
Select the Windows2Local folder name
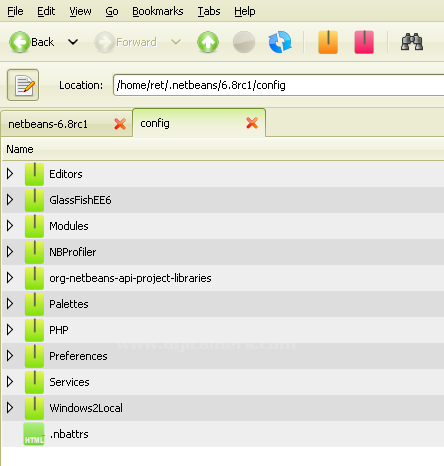pos(86,408)
